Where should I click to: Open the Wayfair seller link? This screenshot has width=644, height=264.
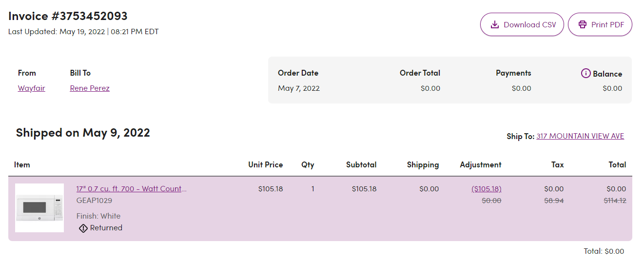pos(32,88)
